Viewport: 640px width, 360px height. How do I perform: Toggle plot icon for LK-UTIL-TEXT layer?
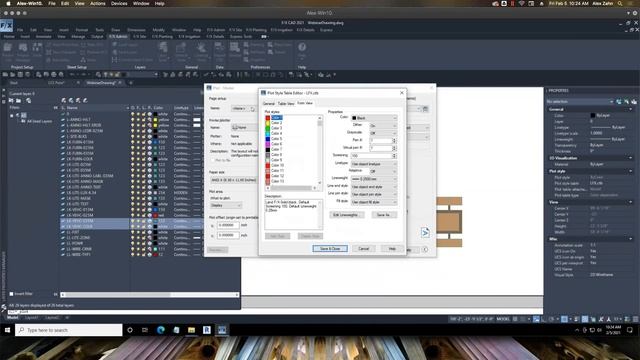[149, 204]
